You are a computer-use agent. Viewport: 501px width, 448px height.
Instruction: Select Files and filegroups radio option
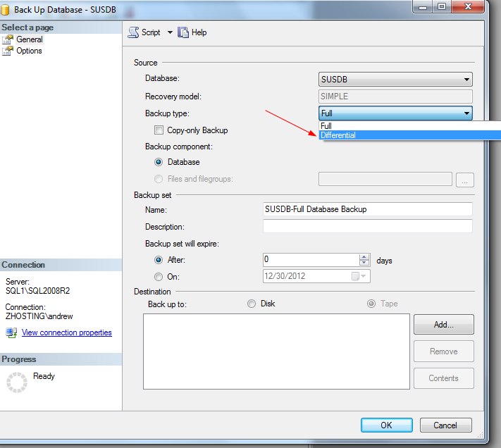159,179
